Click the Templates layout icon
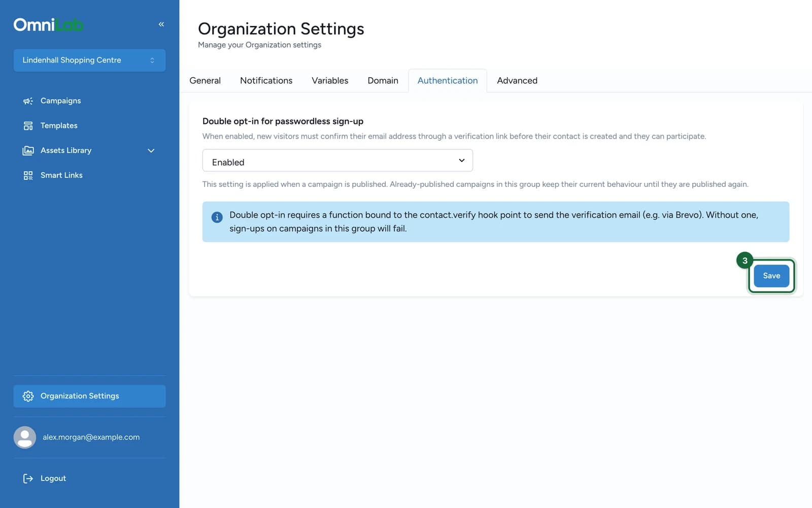The width and height of the screenshot is (812, 508). [28, 126]
